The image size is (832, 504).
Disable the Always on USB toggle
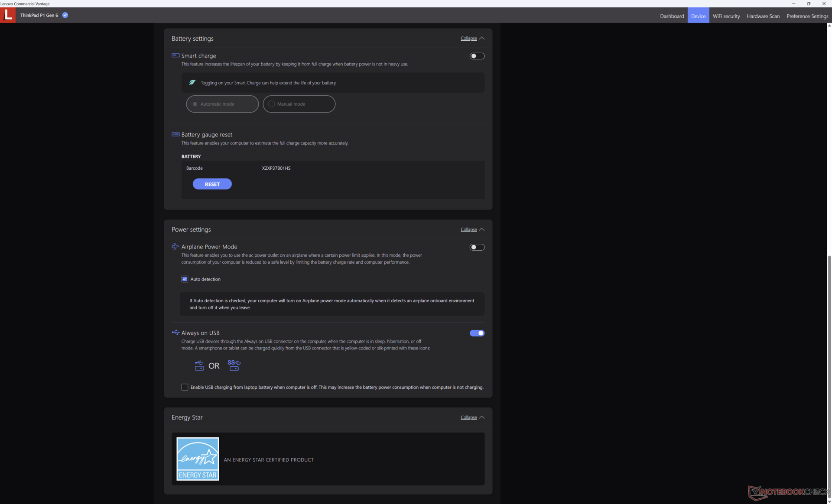point(477,333)
